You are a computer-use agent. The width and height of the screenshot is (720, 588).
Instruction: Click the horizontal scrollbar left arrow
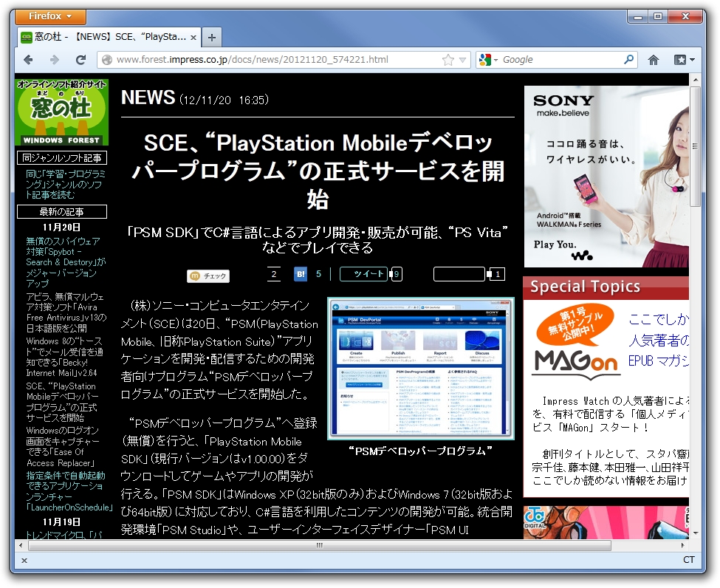21,545
